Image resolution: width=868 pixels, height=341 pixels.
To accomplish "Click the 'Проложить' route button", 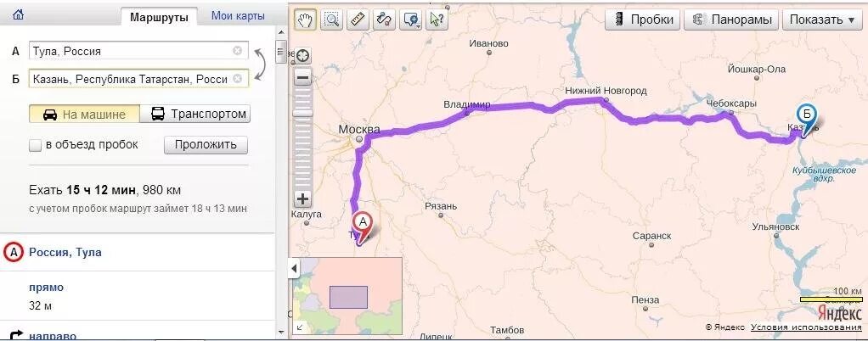I will click(x=206, y=145).
